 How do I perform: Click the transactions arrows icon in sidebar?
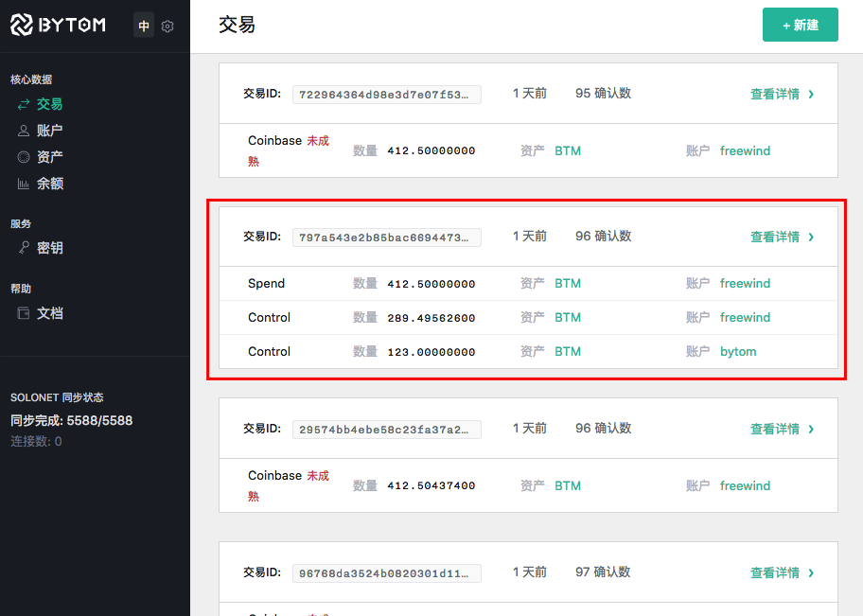[23, 104]
